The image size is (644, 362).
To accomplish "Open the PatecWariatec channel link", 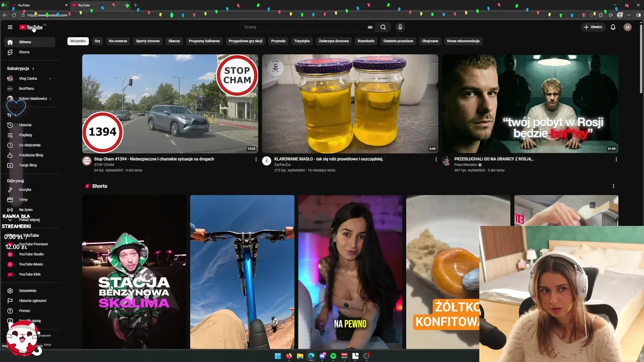I will [x=466, y=165].
